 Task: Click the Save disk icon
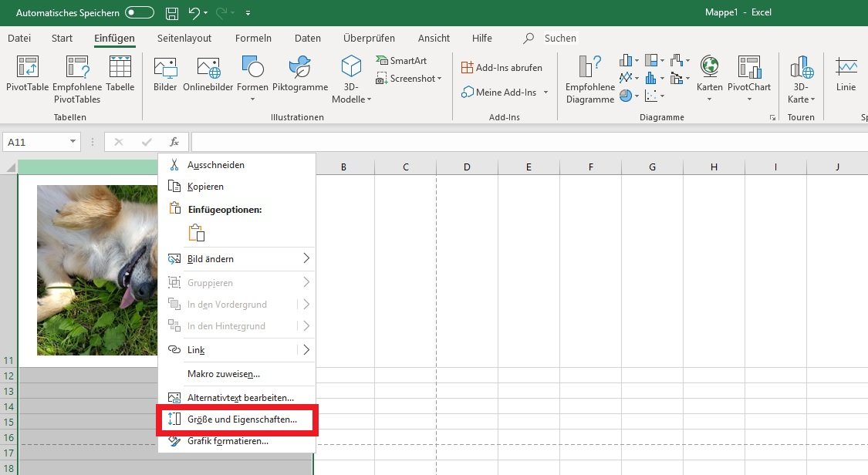pos(172,13)
